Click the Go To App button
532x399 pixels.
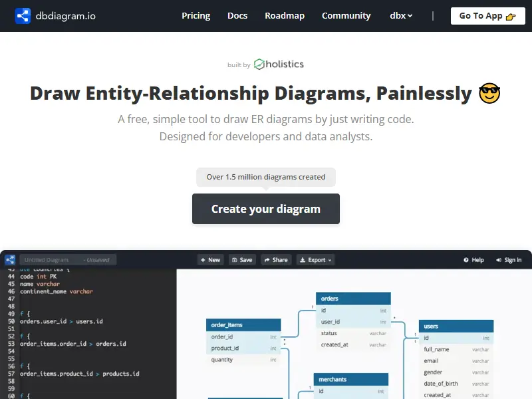coord(487,16)
